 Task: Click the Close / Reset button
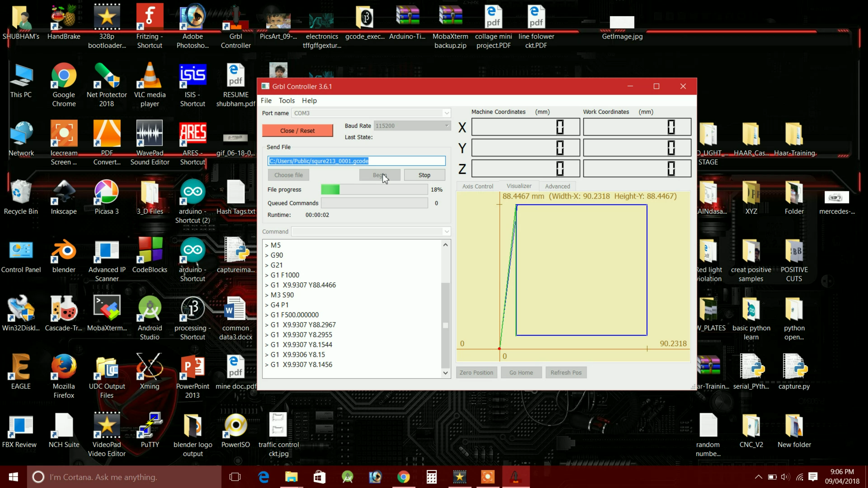coord(297,131)
